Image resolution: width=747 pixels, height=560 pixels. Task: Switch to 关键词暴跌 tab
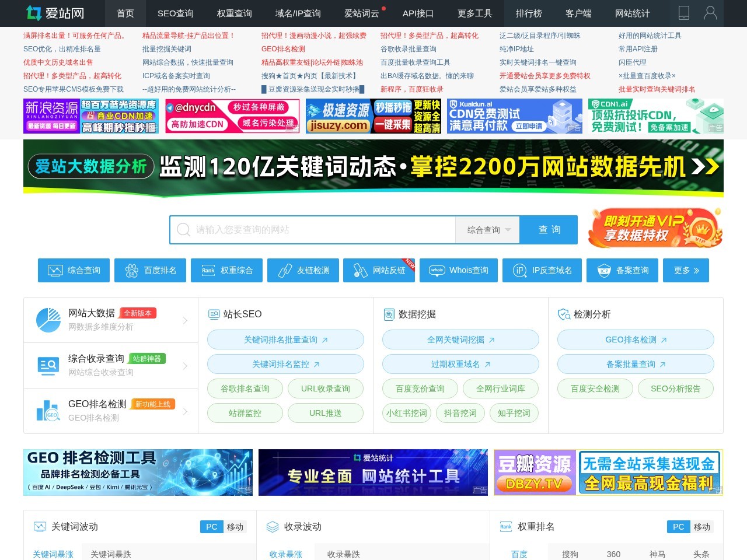click(110, 554)
